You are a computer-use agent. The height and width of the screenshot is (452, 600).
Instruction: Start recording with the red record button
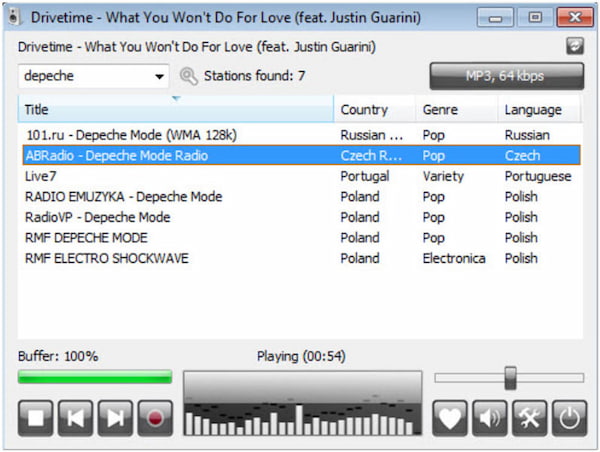coord(155,418)
